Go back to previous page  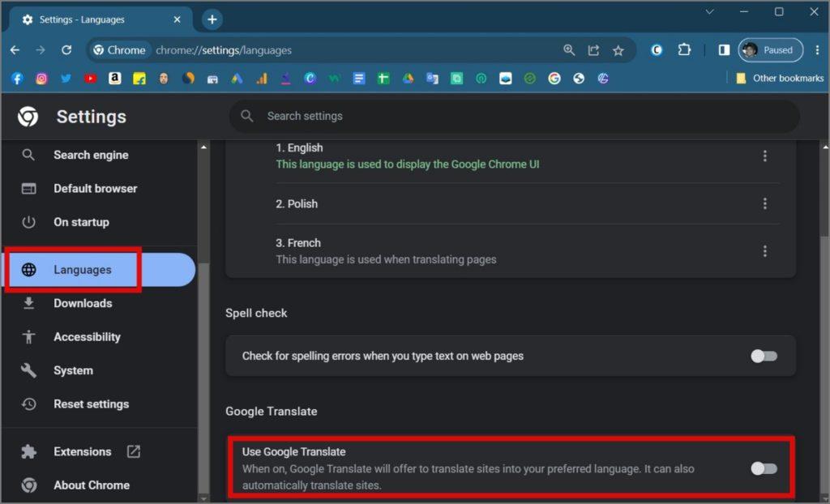pyautogui.click(x=15, y=49)
